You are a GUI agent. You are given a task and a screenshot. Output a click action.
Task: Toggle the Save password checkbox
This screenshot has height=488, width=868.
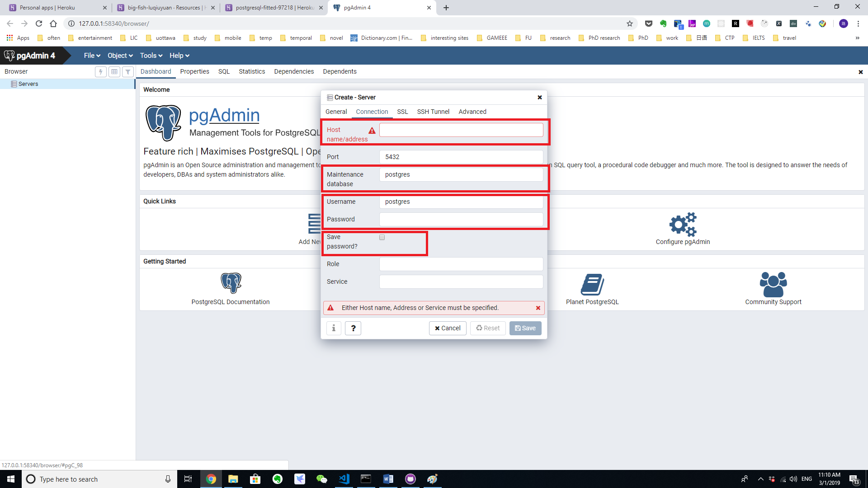(382, 237)
